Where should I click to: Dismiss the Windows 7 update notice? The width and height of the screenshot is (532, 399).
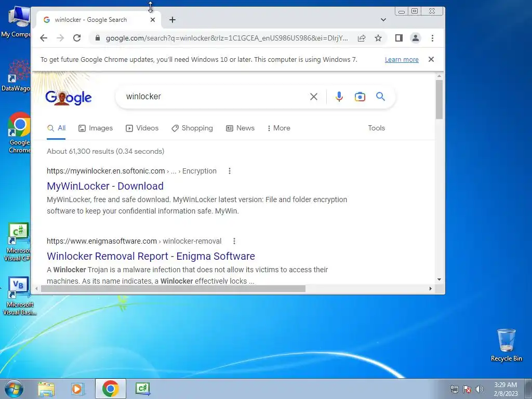(431, 59)
